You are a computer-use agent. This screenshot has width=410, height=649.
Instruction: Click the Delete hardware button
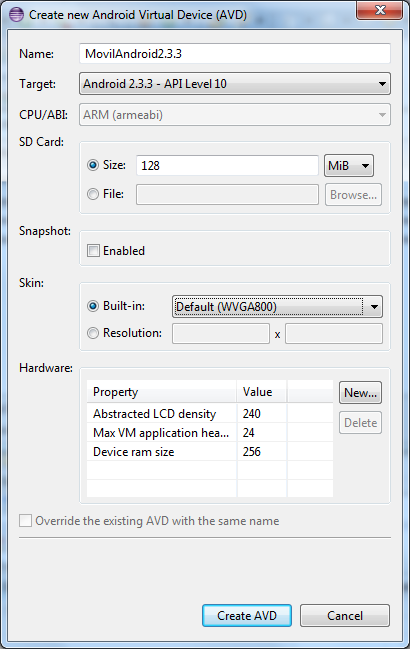[x=360, y=423]
